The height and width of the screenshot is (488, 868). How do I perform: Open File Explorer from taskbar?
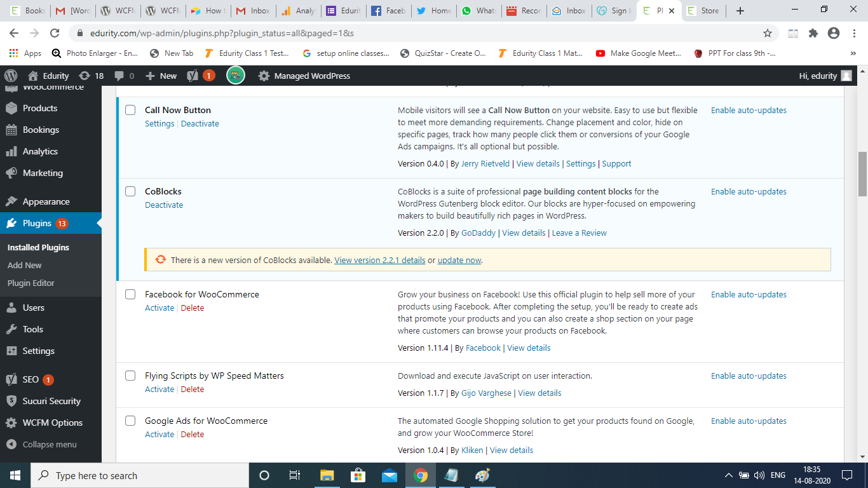(x=327, y=475)
